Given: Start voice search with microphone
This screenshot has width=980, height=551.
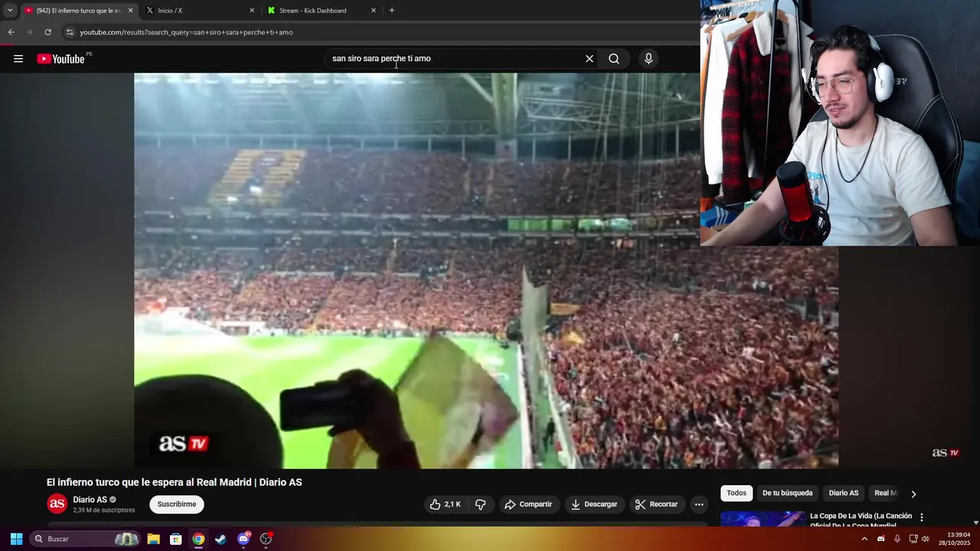Looking at the screenshot, I should (648, 59).
